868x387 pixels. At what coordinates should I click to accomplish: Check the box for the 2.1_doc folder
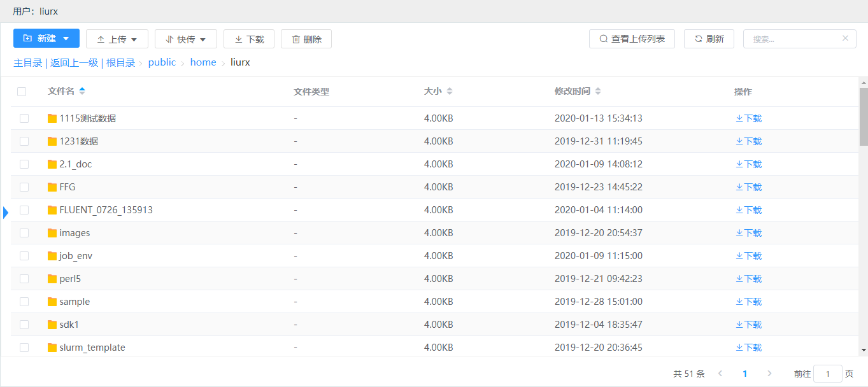tap(24, 164)
